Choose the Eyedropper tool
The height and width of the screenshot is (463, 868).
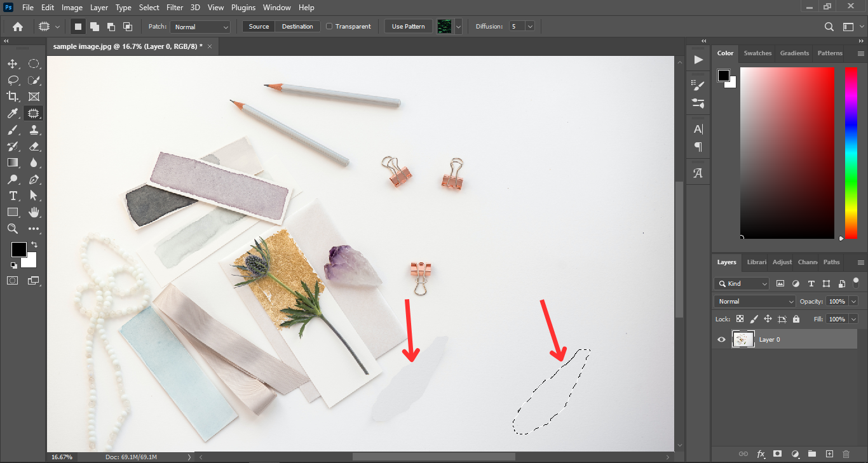[13, 113]
